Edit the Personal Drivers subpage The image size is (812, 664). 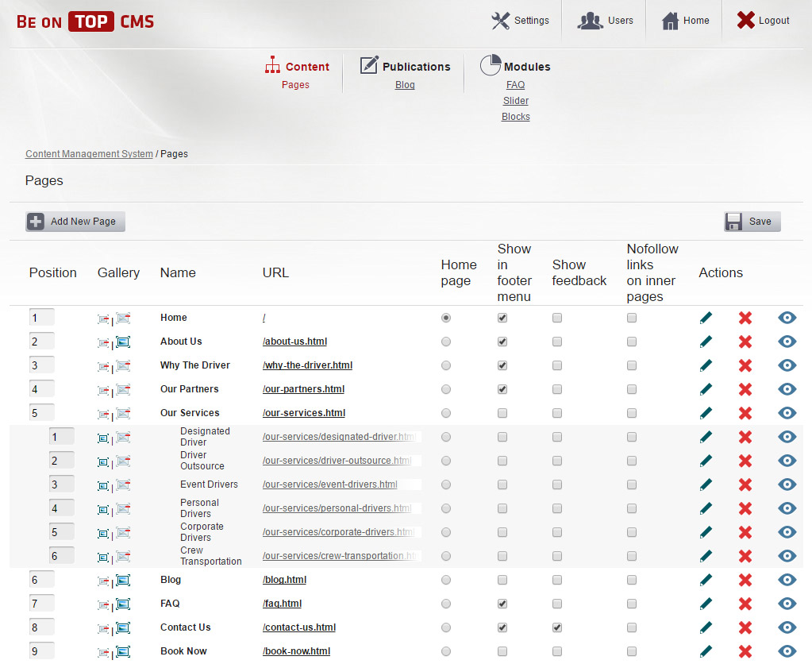[x=706, y=508]
